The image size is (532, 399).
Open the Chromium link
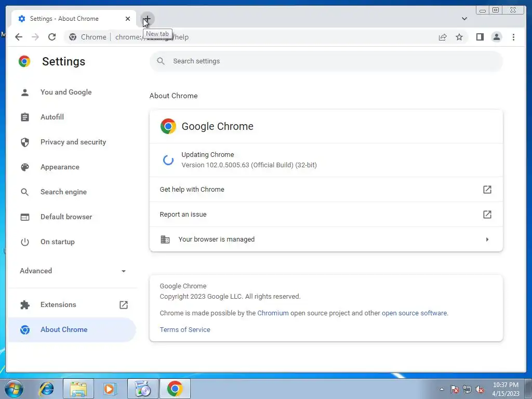coord(273,313)
